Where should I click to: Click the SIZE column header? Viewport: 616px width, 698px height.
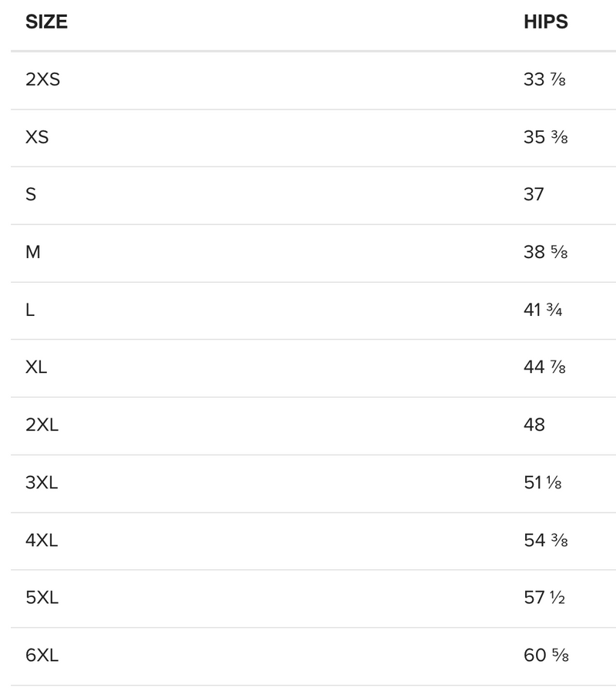tap(46, 22)
